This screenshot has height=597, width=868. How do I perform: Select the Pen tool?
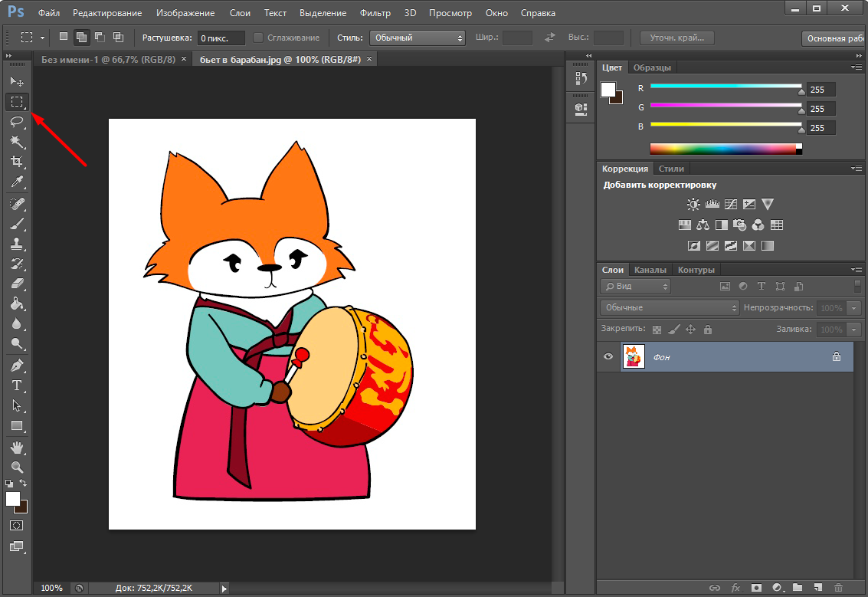point(17,366)
